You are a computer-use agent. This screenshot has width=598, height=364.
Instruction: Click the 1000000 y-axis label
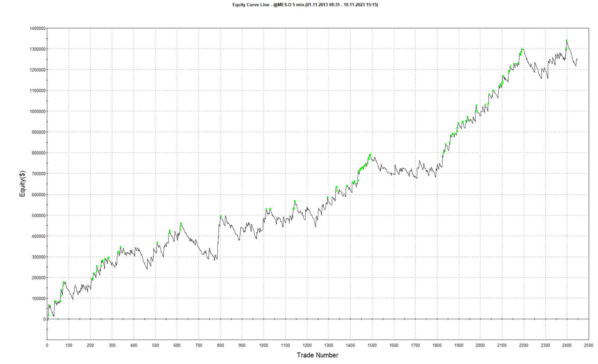click(x=38, y=111)
